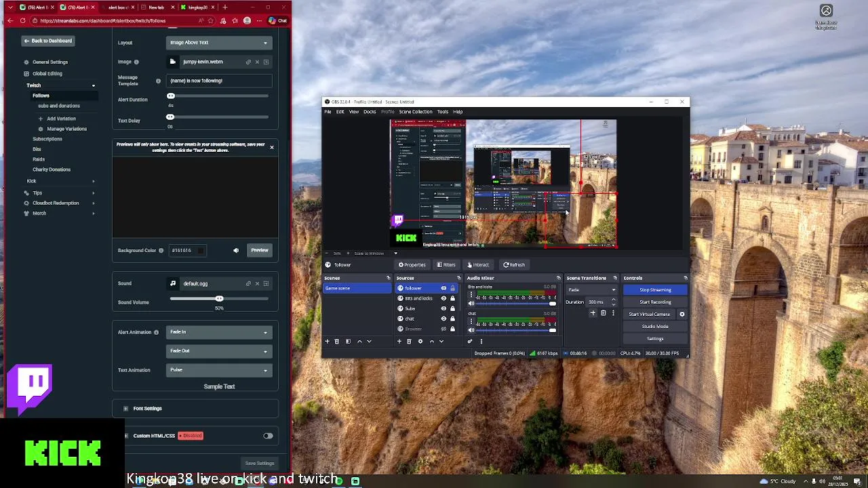This screenshot has height=488, width=868.
Task: Move selected source up in Sources list
Action: [x=431, y=342]
